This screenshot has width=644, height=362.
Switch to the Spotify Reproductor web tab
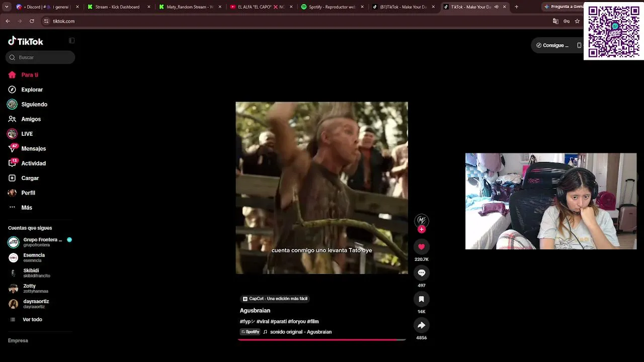332,7
